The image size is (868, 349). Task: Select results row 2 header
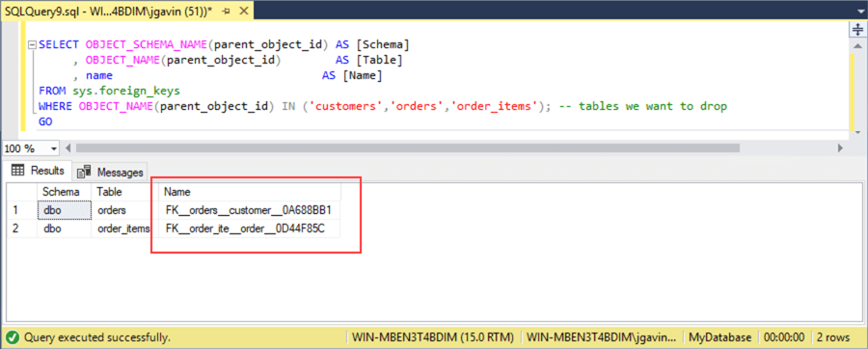21,228
